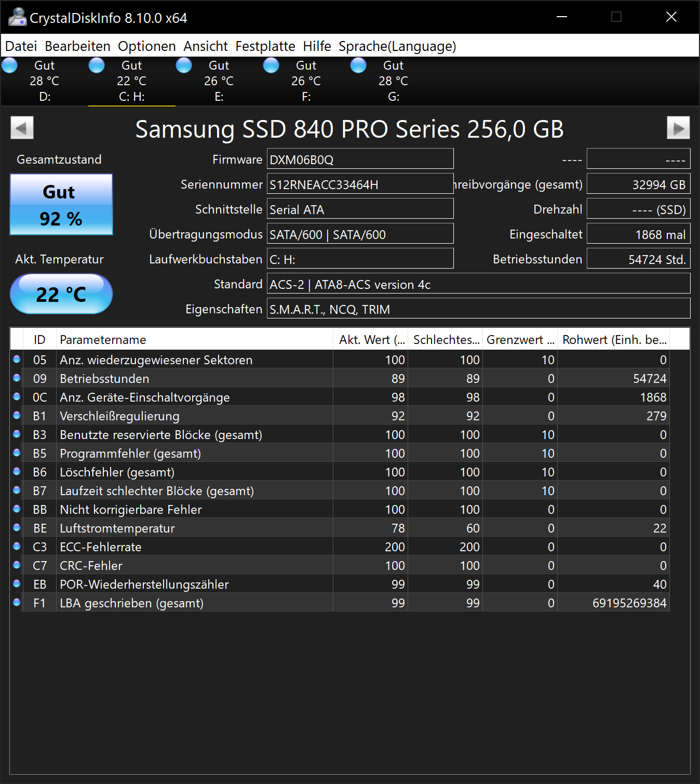Select the Anz. Geräte-Einschaltvorgänge row
700x784 pixels.
[340, 397]
